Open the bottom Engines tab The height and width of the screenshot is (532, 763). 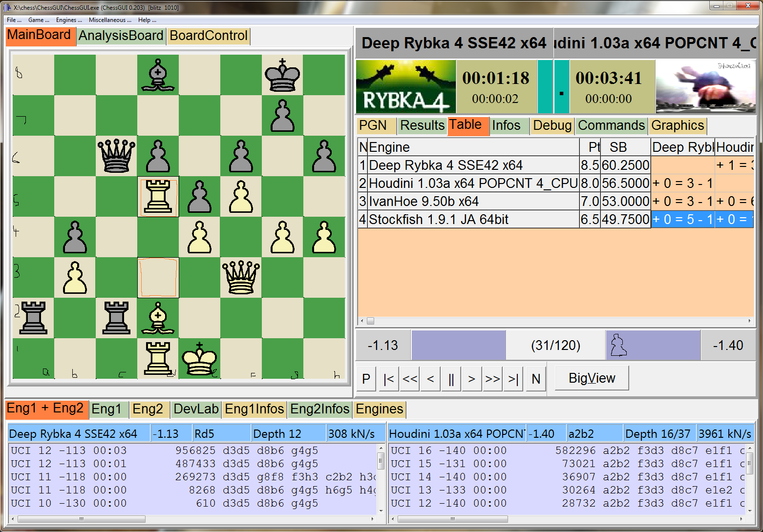tap(380, 409)
